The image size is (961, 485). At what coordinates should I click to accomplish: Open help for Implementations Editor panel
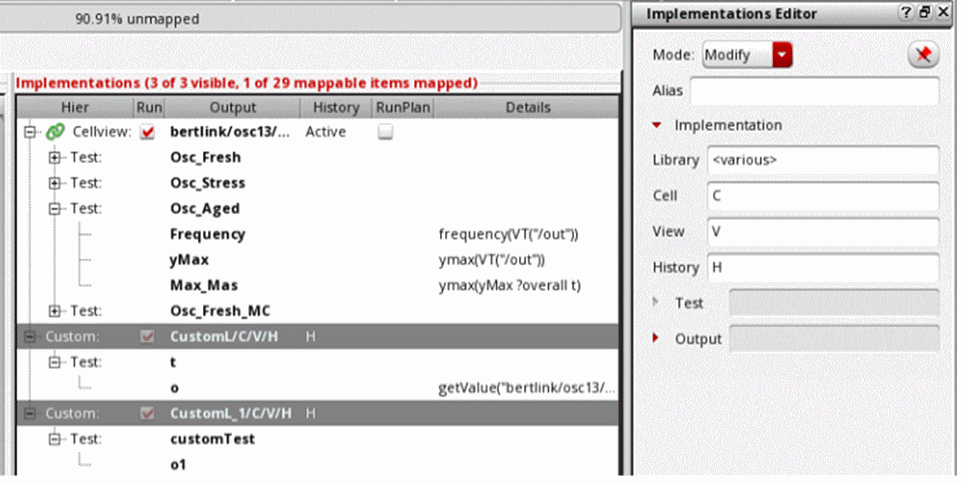click(x=906, y=12)
